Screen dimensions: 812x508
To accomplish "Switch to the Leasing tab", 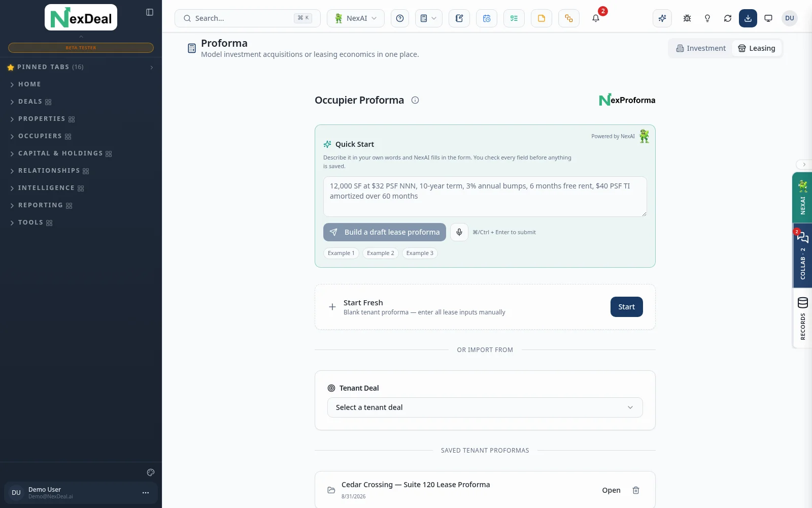I will click(x=757, y=48).
